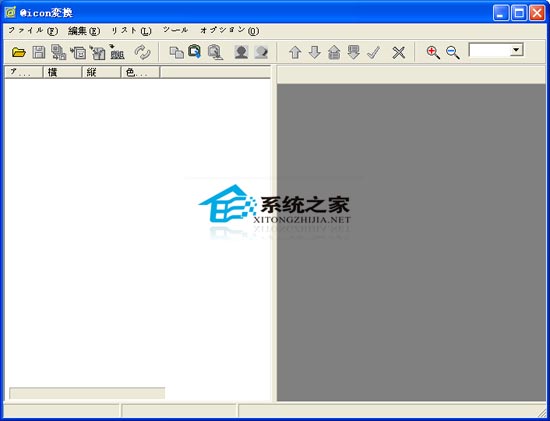Click the gray checkmark icon
The width and height of the screenshot is (550, 421).
373,53
